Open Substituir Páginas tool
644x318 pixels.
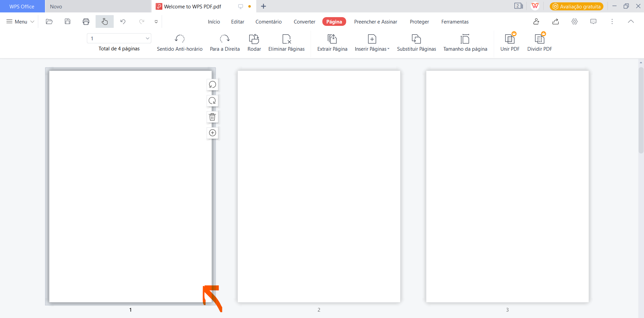pyautogui.click(x=416, y=39)
